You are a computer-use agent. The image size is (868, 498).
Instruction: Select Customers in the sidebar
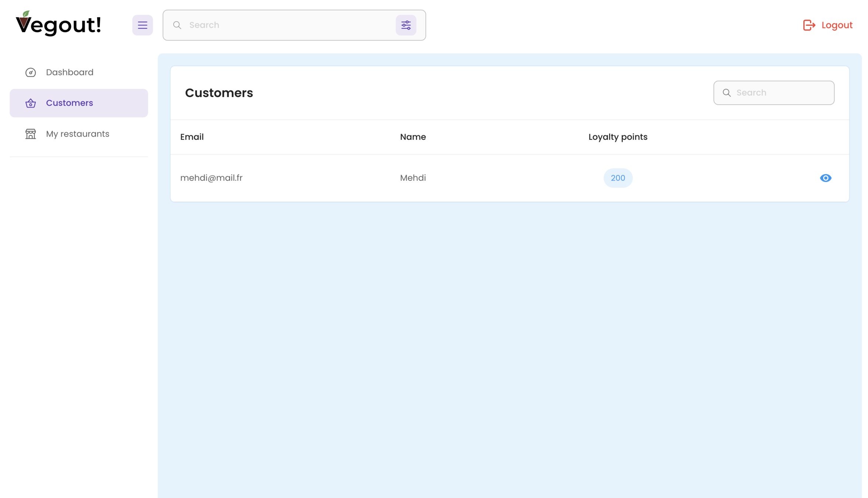69,103
